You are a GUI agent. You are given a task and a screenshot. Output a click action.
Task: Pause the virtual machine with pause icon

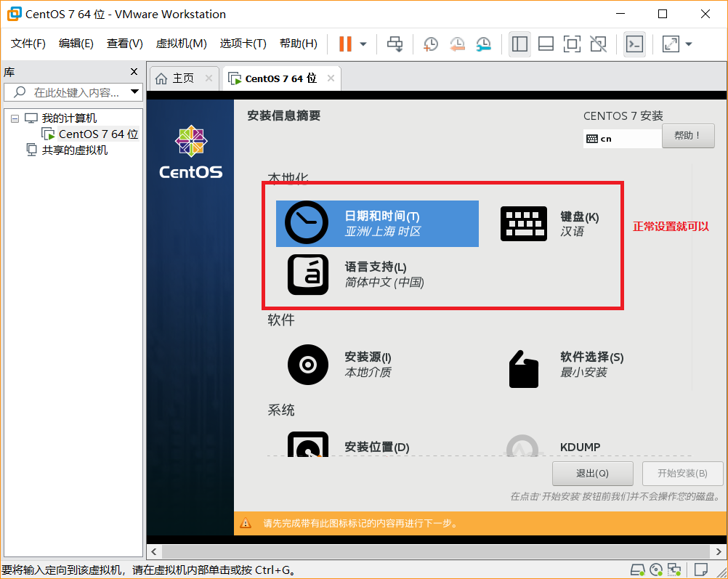coord(345,44)
